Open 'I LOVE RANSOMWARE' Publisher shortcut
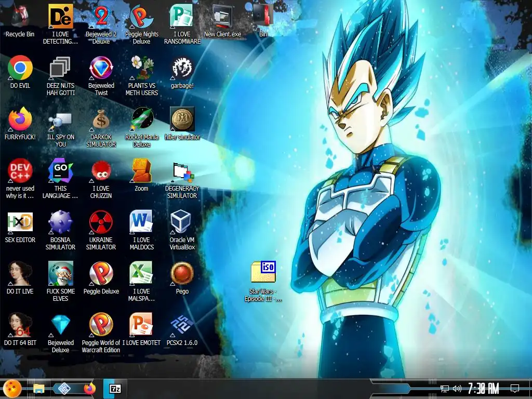Screen dimensions: 532x399 (182, 24)
